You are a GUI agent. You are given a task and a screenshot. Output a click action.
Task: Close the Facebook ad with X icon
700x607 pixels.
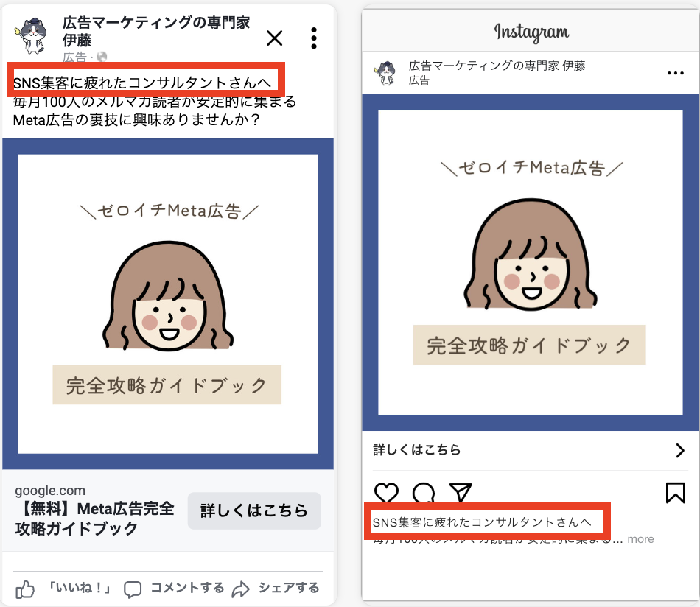click(274, 38)
